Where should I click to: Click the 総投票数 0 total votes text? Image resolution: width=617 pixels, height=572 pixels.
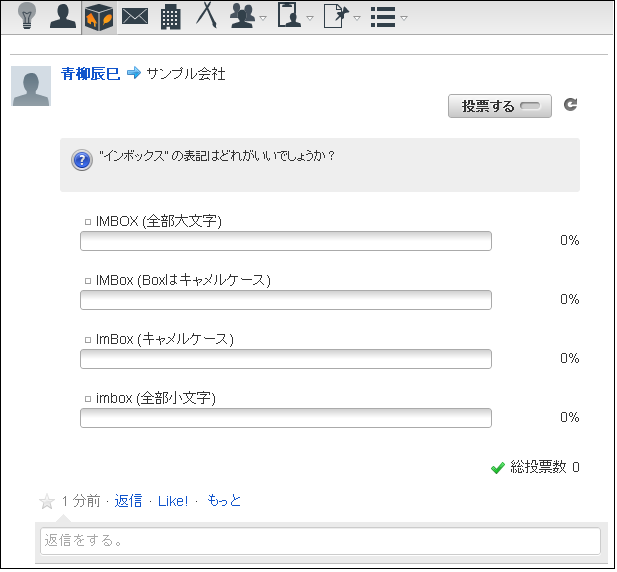(546, 468)
